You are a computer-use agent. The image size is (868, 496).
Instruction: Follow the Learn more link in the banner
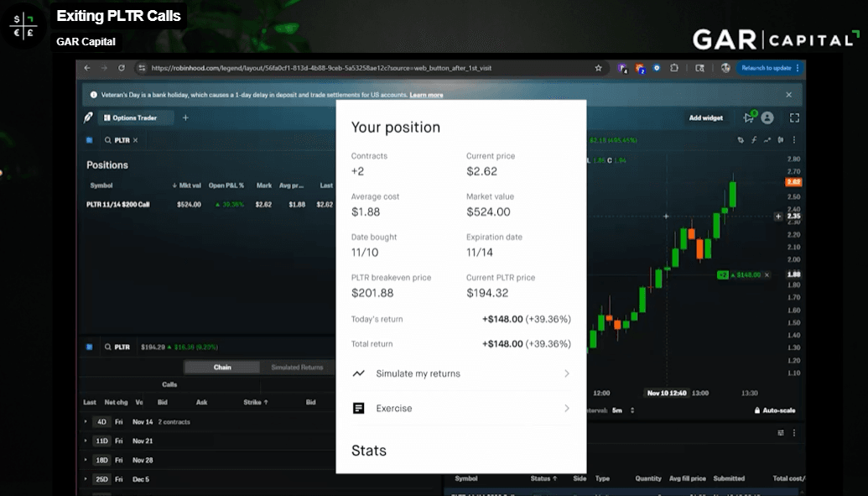[426, 95]
